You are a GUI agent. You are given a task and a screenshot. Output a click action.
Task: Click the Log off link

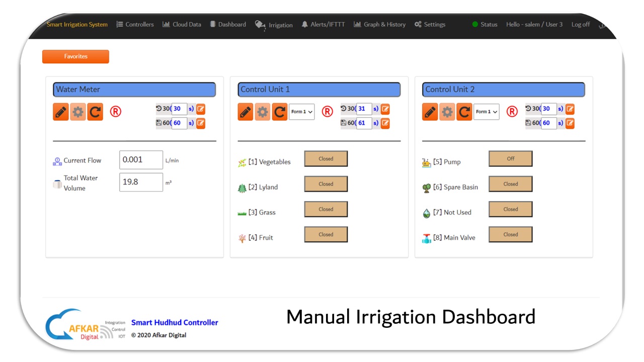click(x=581, y=24)
